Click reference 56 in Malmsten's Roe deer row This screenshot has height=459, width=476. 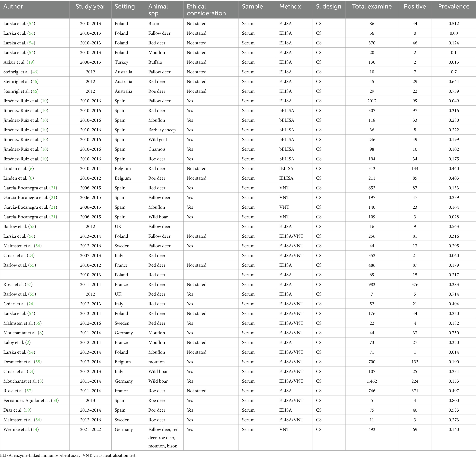click(x=38, y=420)
